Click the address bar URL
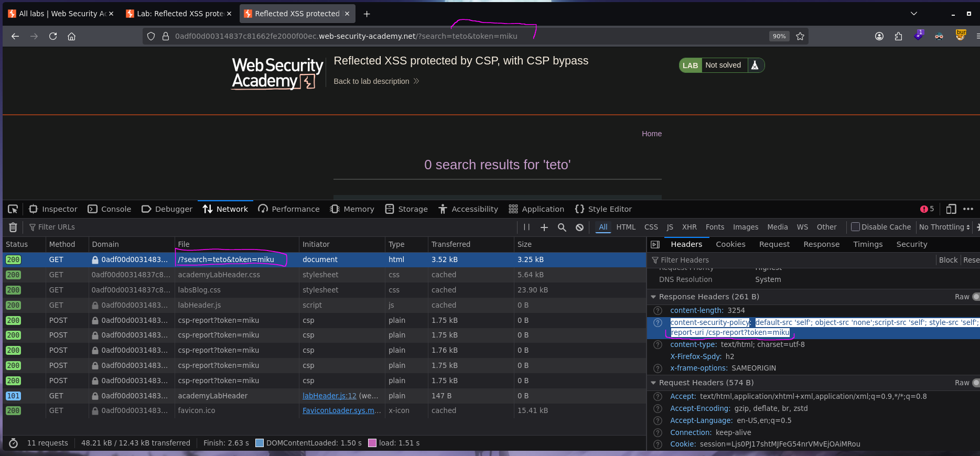This screenshot has height=456, width=980. (346, 36)
